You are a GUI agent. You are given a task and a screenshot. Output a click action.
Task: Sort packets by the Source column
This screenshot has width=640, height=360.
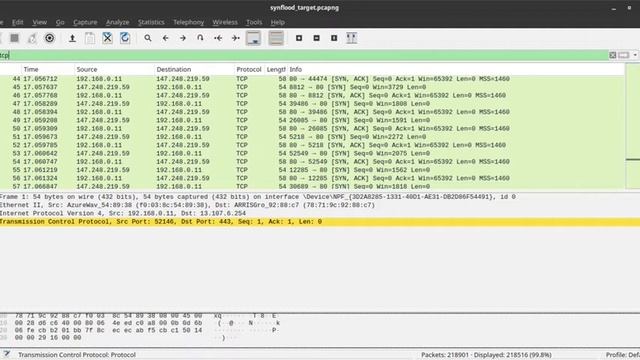(114, 69)
